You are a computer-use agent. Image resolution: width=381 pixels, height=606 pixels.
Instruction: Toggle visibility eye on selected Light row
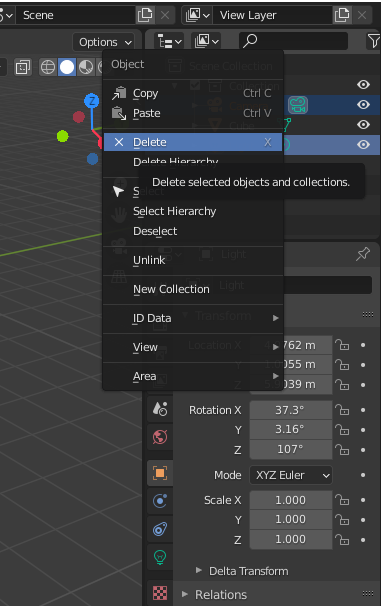(x=363, y=145)
